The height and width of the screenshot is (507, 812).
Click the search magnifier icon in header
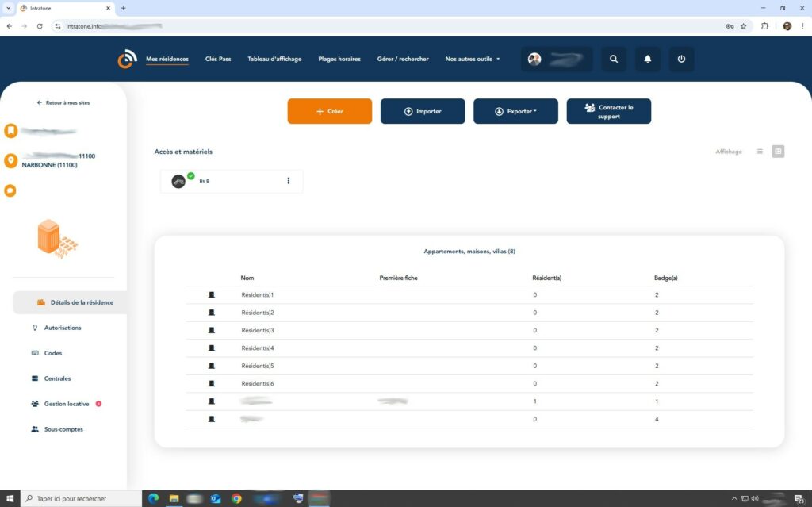(x=613, y=59)
